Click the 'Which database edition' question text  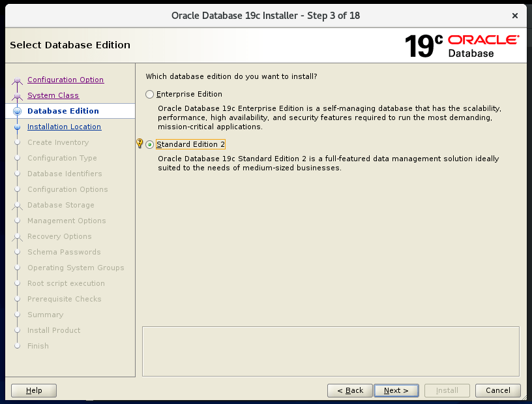point(231,76)
